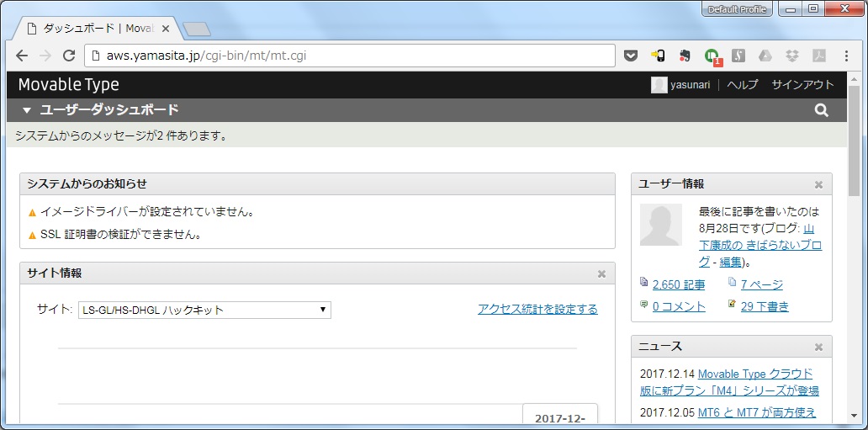The height and width of the screenshot is (430, 868).
Task: Open the ヘルプ link
Action: tap(743, 85)
